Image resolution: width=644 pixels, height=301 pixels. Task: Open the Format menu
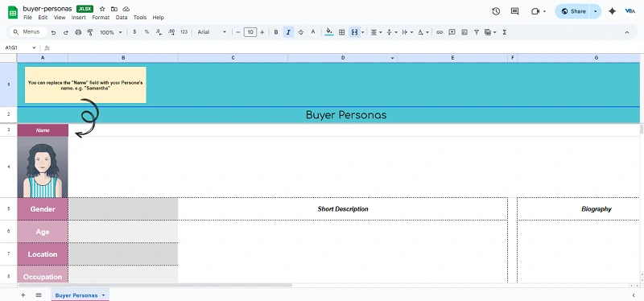pos(101,17)
